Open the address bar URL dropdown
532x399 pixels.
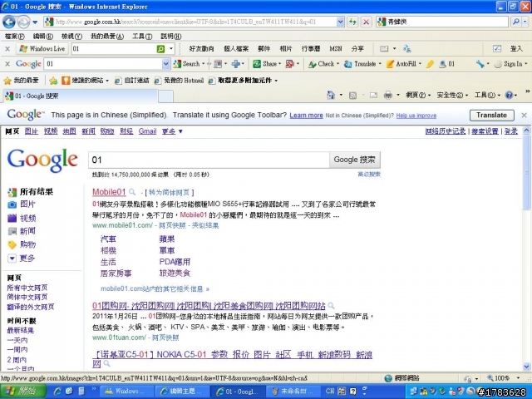tap(340, 22)
